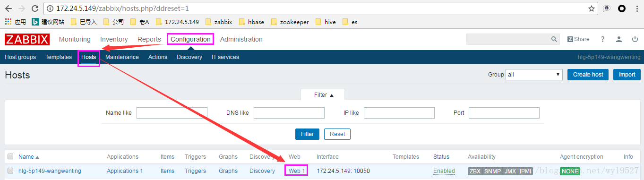This screenshot has width=644, height=180.
Task: Open the 已导入 bookmark folder
Action: click(x=84, y=22)
